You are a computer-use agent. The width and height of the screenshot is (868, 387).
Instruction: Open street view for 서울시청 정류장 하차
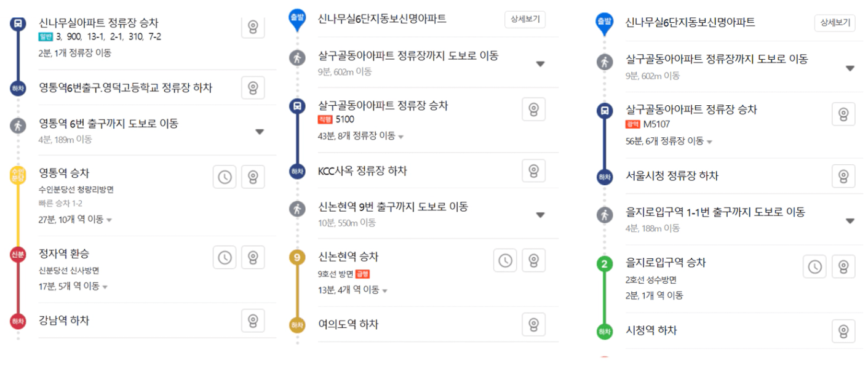(843, 176)
